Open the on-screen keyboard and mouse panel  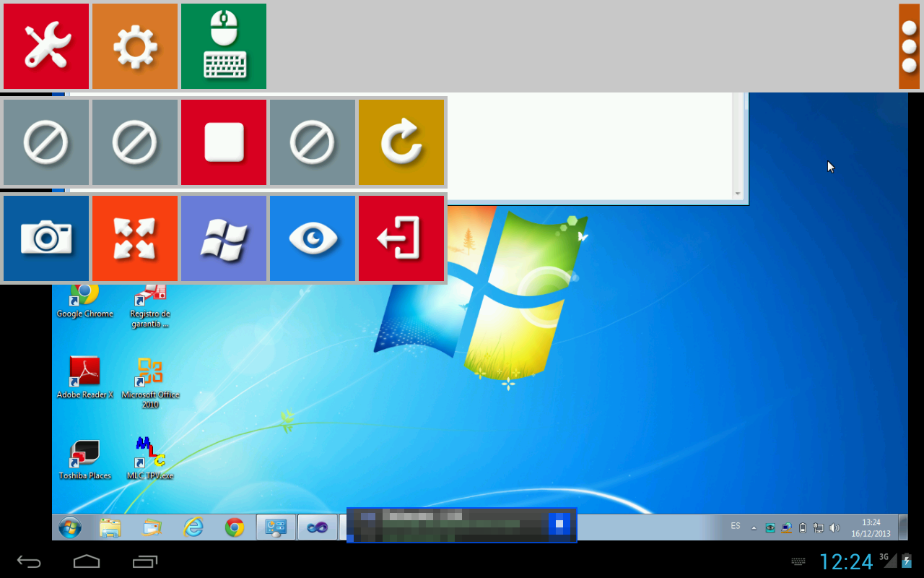coord(223,46)
